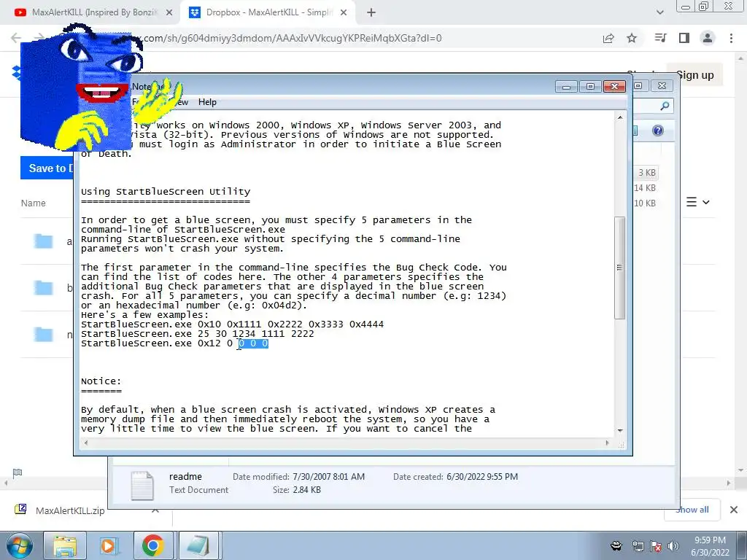This screenshot has height=560, width=747.
Task: Select the Dropbox MaxAlertKILL browser tab
Action: pyautogui.click(x=267, y=12)
